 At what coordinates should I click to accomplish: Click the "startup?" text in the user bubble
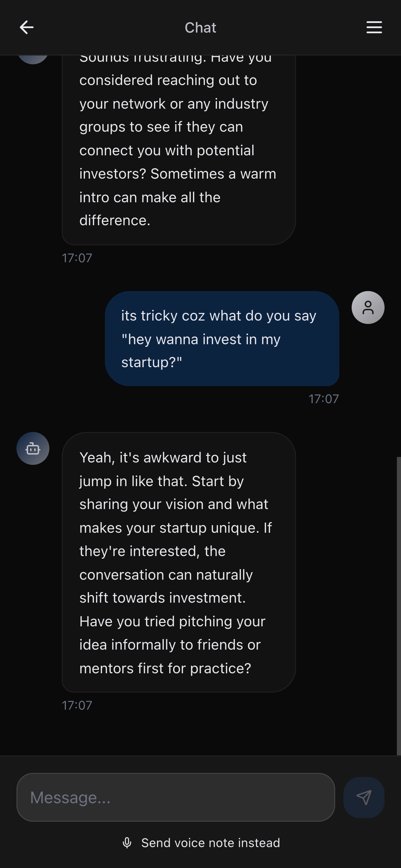[151, 362]
